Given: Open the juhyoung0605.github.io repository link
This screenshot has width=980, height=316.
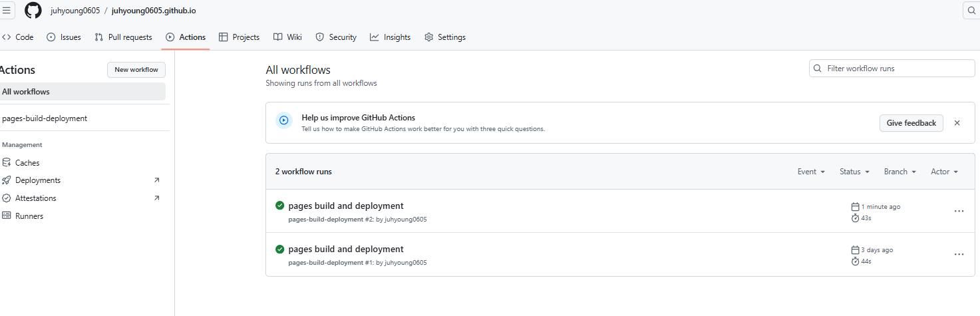Looking at the screenshot, I should [154, 11].
